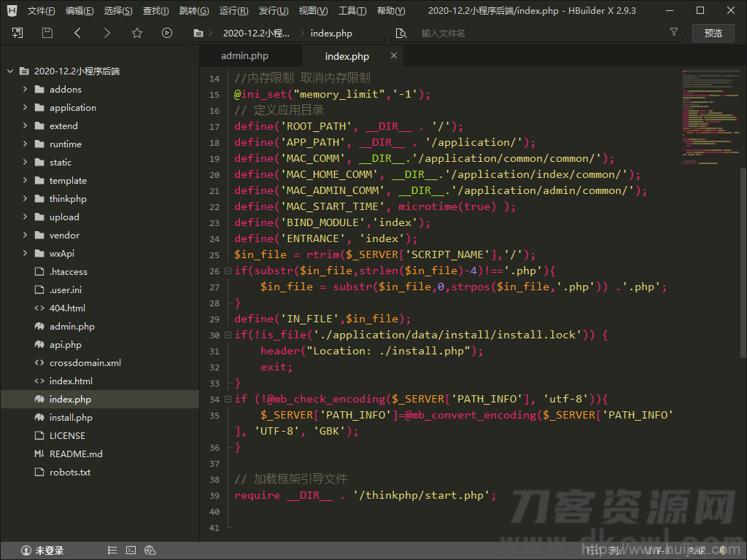Click the user login icon in status bar

tap(26, 551)
